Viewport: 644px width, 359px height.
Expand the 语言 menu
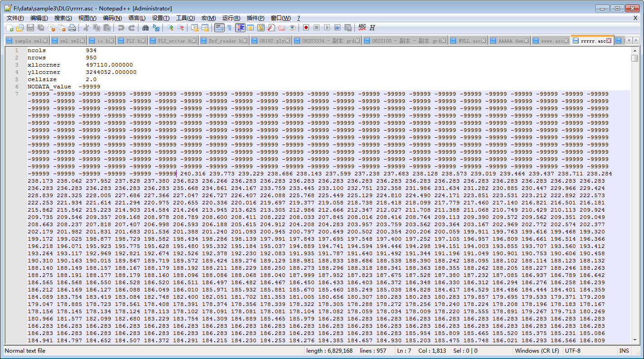[136, 18]
